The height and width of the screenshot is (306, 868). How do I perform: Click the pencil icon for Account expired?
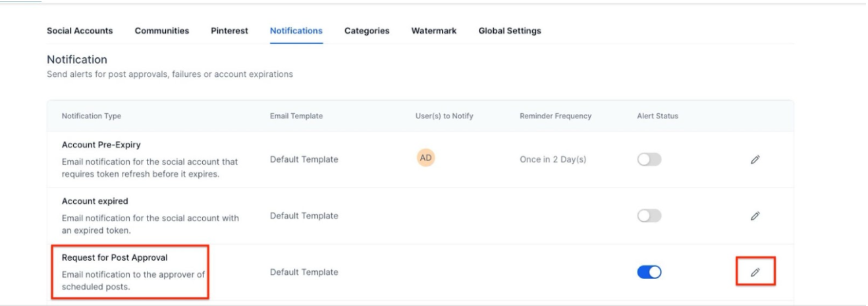755,216
